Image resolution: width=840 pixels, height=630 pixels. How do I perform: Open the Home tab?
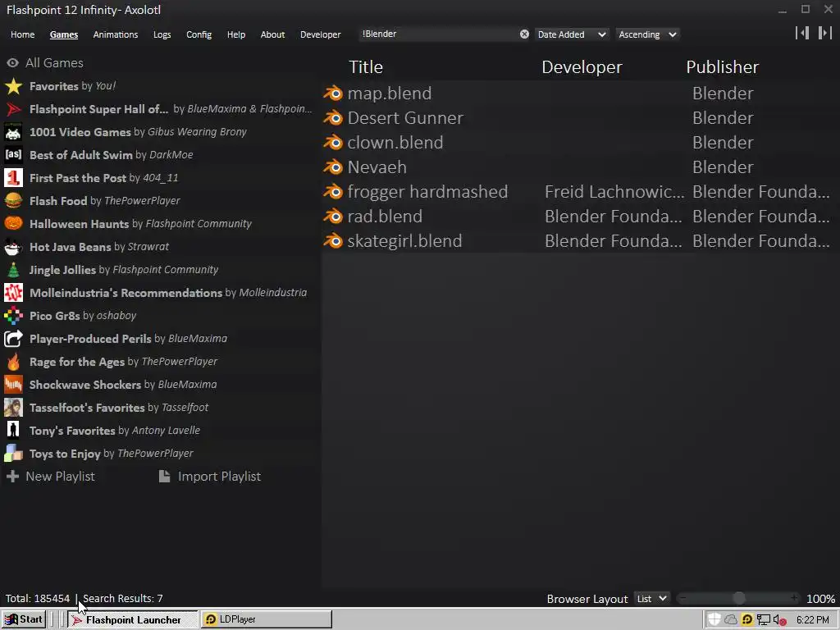(x=22, y=34)
